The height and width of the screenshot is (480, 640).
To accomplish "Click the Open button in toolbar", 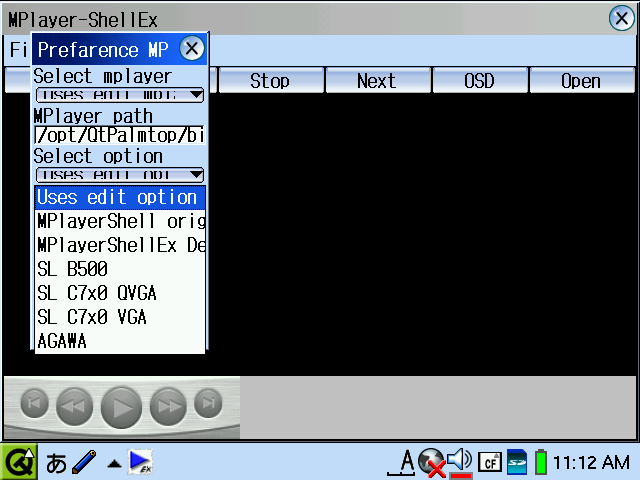I will [x=582, y=80].
